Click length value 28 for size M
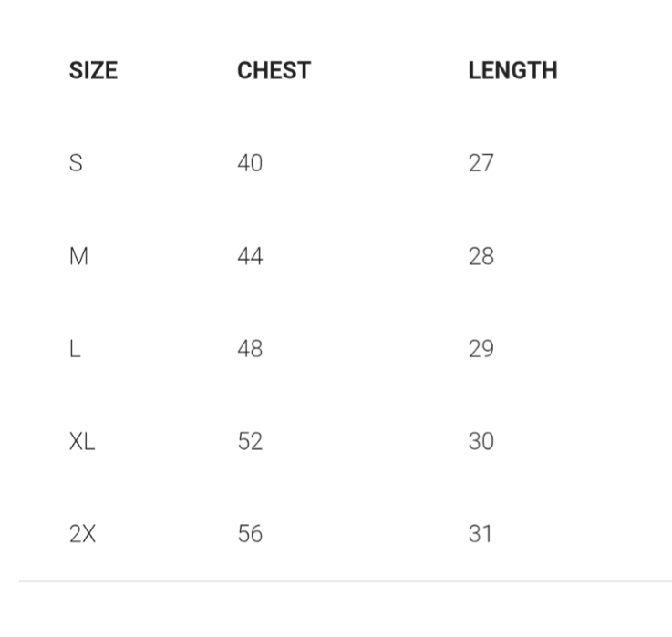Image resolution: width=672 pixels, height=637 pixels. tap(481, 257)
